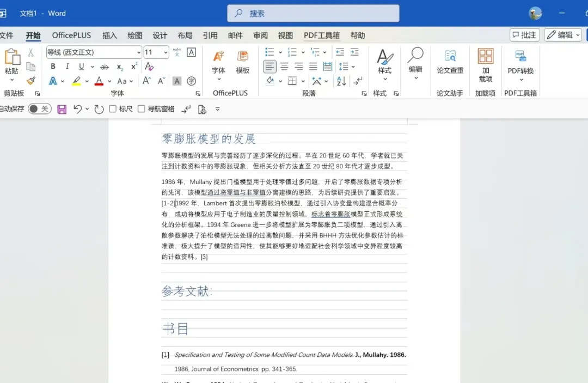The width and height of the screenshot is (588, 383).
Task: Open the 插入 Insert tab
Action: point(109,35)
